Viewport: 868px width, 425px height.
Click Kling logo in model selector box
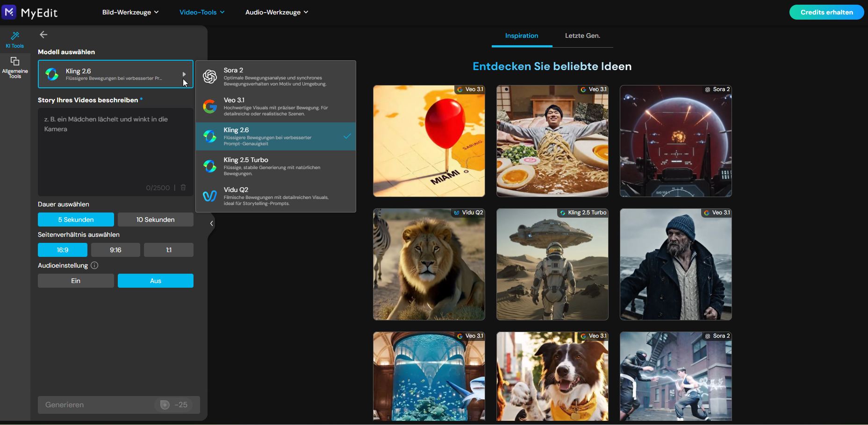click(52, 74)
